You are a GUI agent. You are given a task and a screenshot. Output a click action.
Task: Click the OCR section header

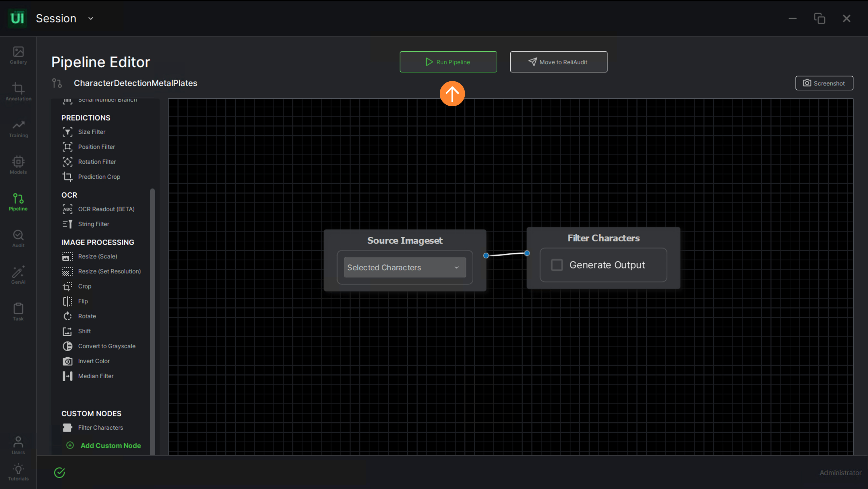pyautogui.click(x=69, y=195)
